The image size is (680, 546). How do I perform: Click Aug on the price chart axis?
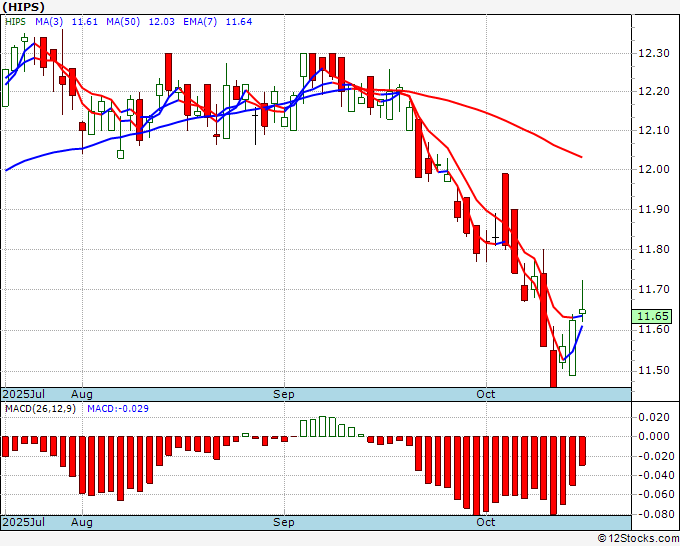pyautogui.click(x=82, y=394)
